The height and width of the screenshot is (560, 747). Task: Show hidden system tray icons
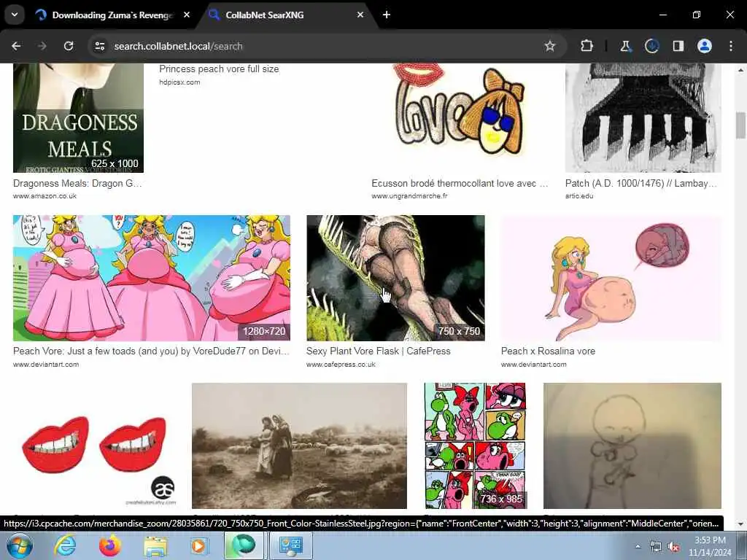(x=638, y=546)
